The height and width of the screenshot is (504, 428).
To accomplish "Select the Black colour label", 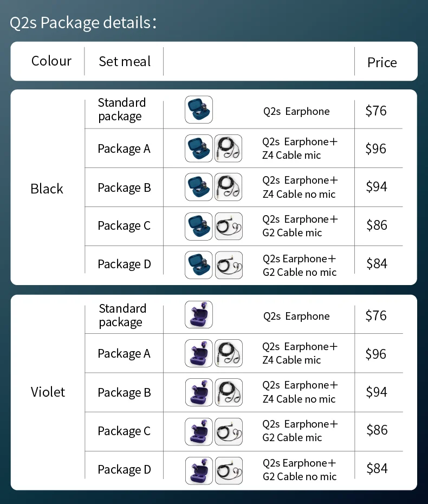I will 47,189.
